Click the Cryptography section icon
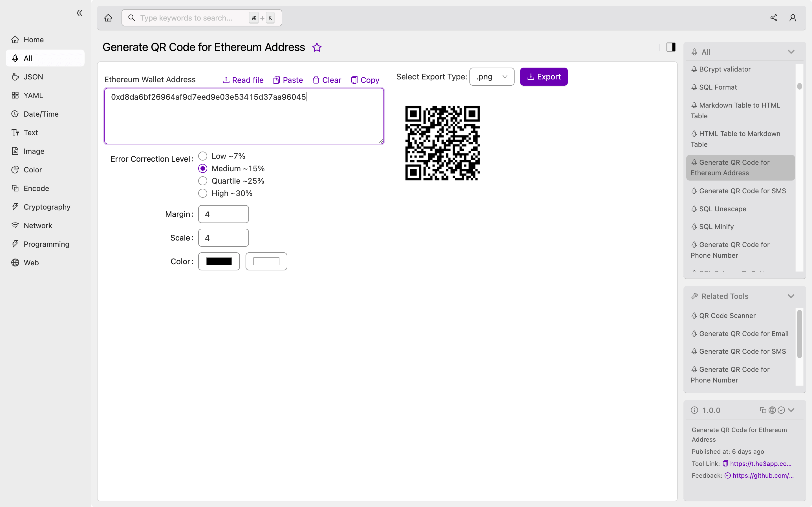The width and height of the screenshot is (812, 507). [x=14, y=207]
